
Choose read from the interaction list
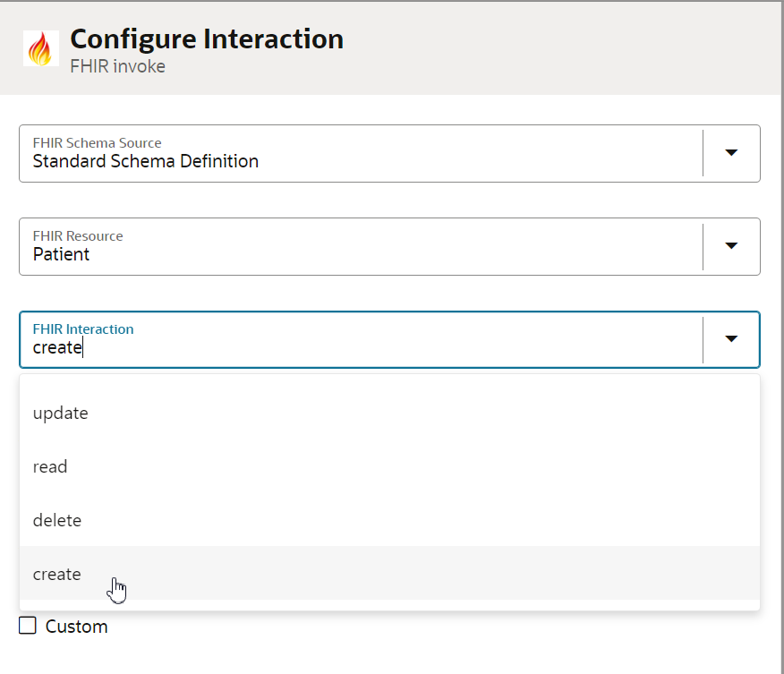389,466
